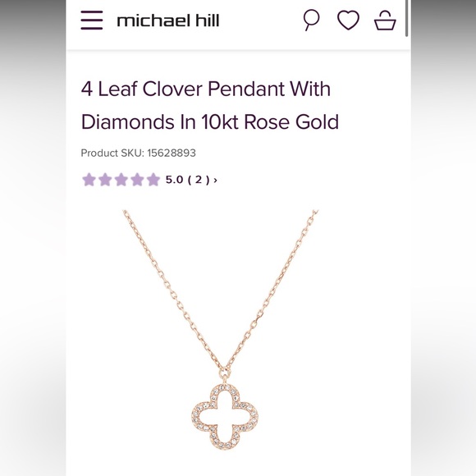Click the rose gold chain left strand
Viewport: 476px width, 476px height.
[173, 290]
